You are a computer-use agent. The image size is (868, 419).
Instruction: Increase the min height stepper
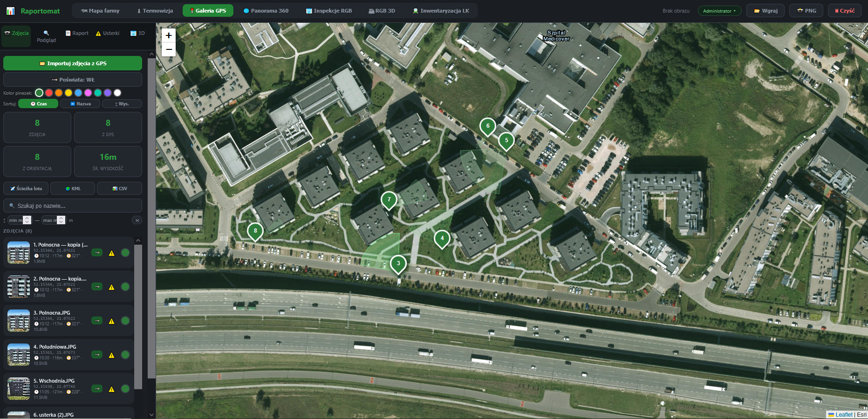pyautogui.click(x=27, y=218)
